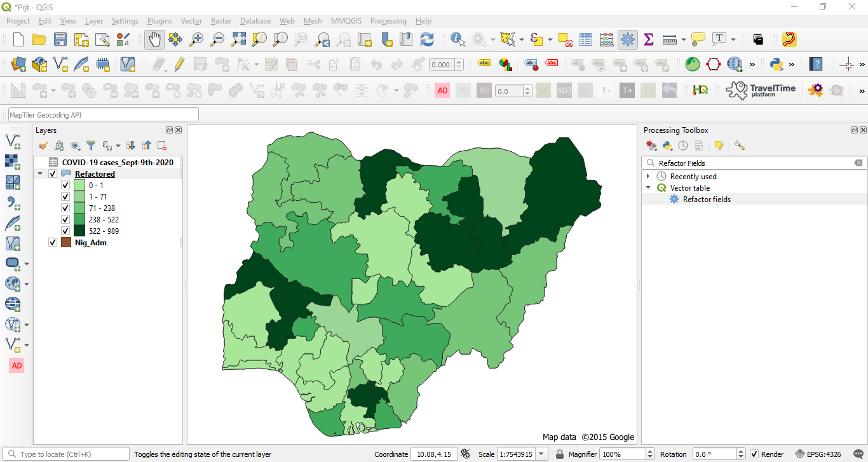
Task: Select the Measure Line tool
Action: coord(669,39)
